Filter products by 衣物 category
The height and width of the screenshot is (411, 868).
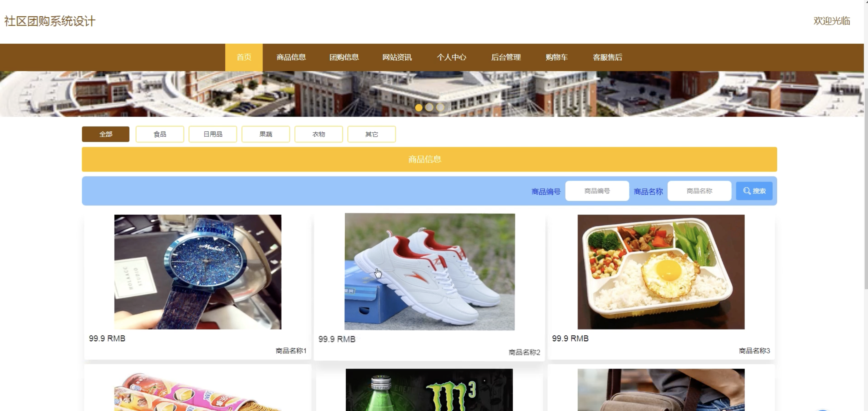[x=319, y=134]
